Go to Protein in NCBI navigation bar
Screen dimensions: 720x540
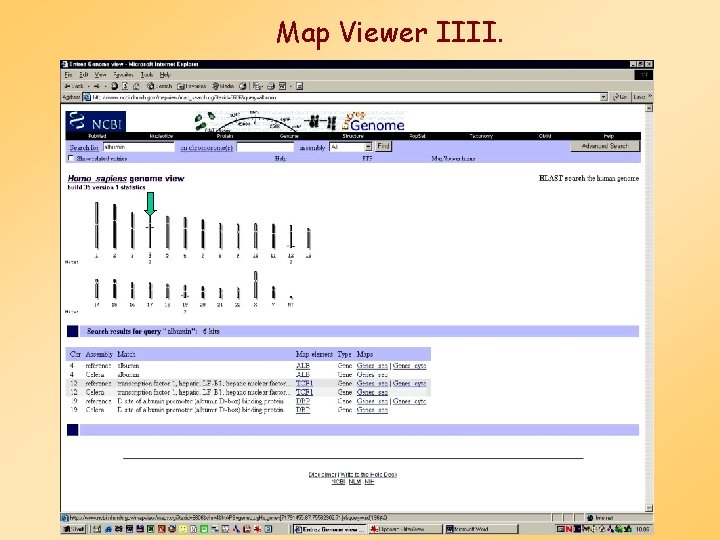pyautogui.click(x=225, y=136)
